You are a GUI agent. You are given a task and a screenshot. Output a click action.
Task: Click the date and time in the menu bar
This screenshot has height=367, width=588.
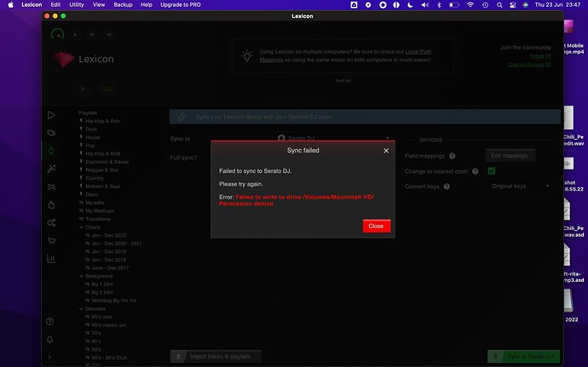[557, 5]
